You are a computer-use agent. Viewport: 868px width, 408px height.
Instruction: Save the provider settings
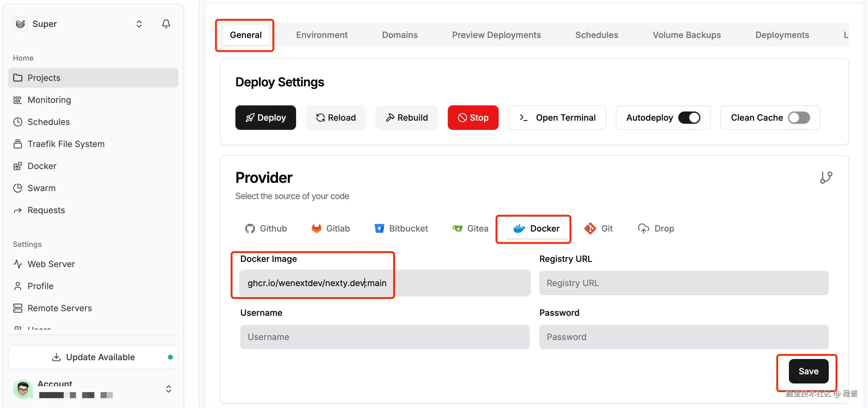point(808,371)
